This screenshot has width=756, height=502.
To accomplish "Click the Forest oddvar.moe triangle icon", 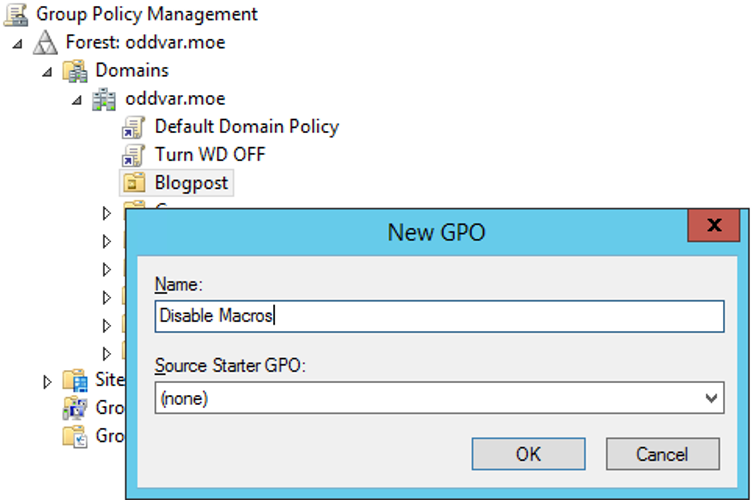I will (45, 42).
